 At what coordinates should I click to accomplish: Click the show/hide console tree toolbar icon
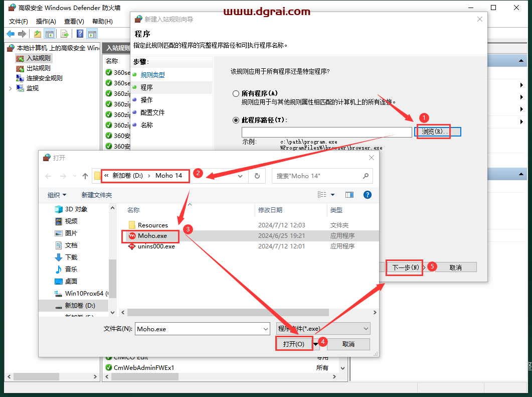click(x=50, y=34)
